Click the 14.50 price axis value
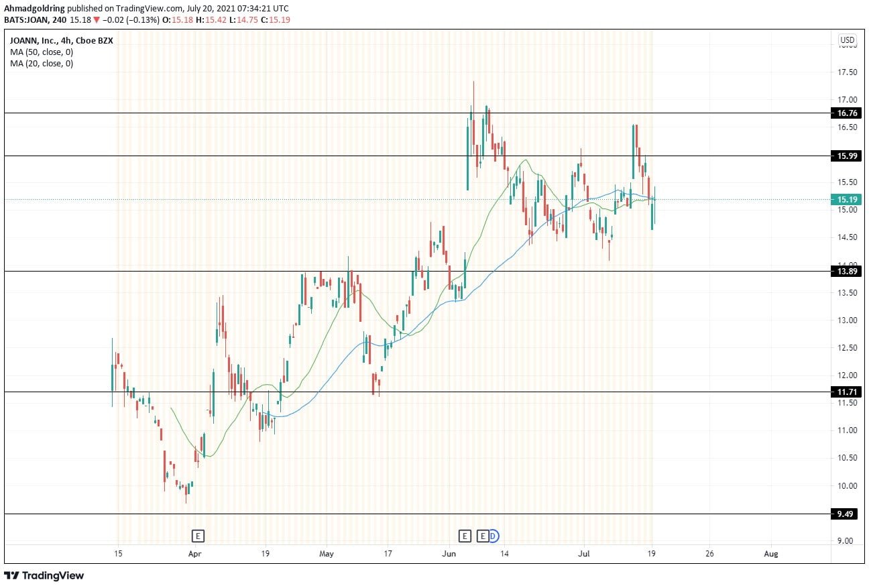Image resolution: width=869 pixels, height=588 pixels. (847, 237)
